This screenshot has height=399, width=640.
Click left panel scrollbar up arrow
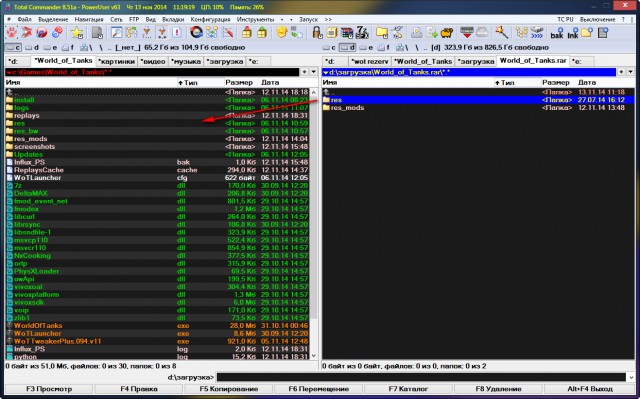[x=313, y=92]
